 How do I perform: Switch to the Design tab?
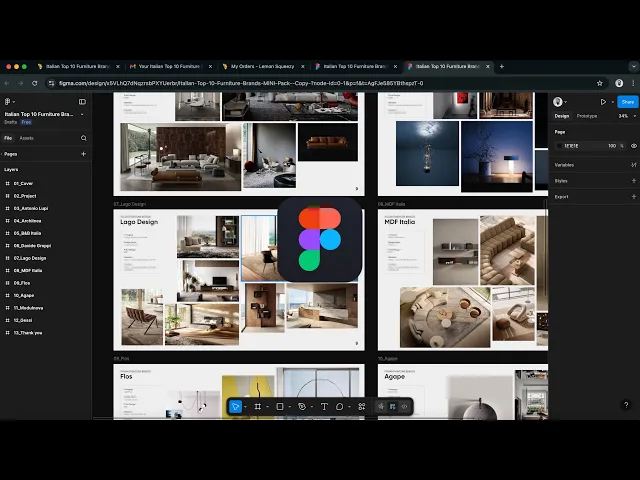[562, 116]
